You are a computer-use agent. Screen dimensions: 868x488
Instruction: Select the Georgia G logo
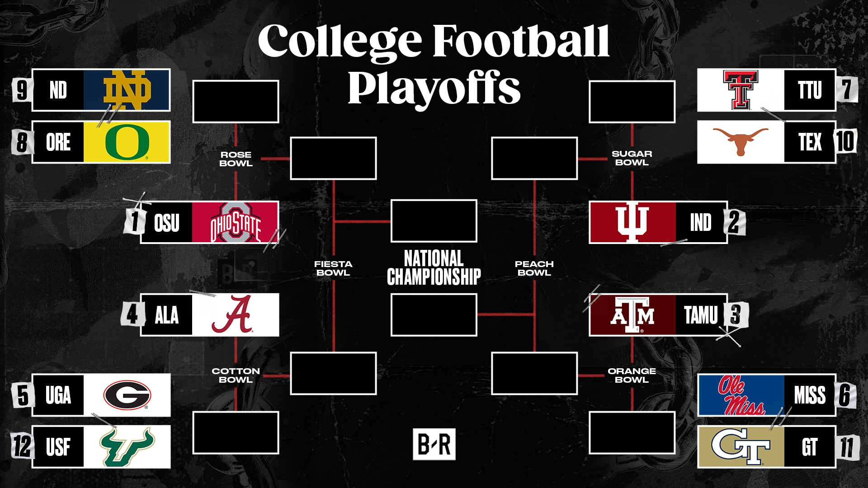[127, 395]
